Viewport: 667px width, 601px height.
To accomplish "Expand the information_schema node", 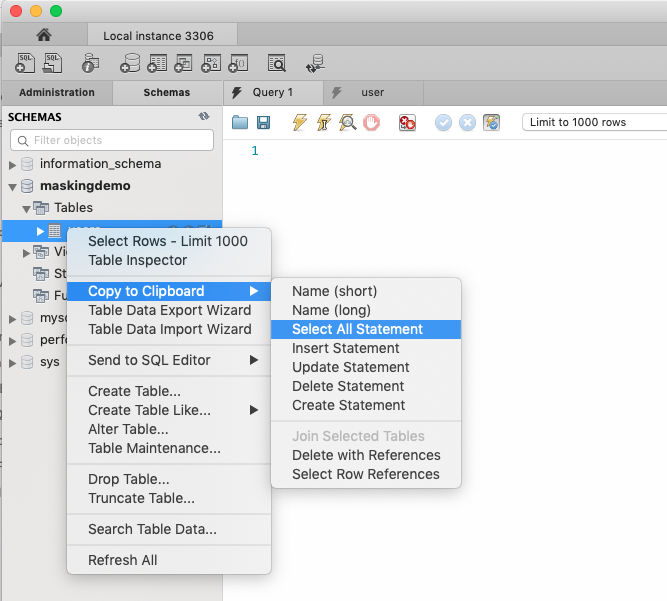I will pos(12,165).
